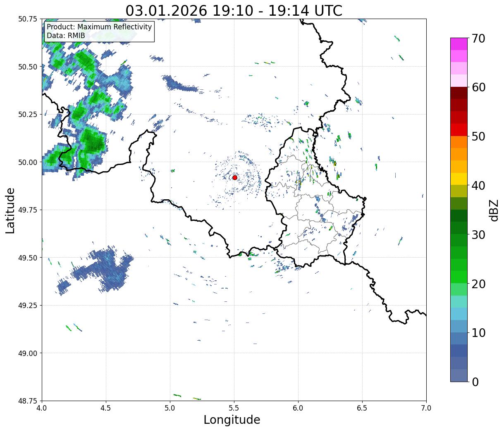Click the 'Product: Maximum Reflectivity' label
The image size is (504, 430).
coord(99,27)
